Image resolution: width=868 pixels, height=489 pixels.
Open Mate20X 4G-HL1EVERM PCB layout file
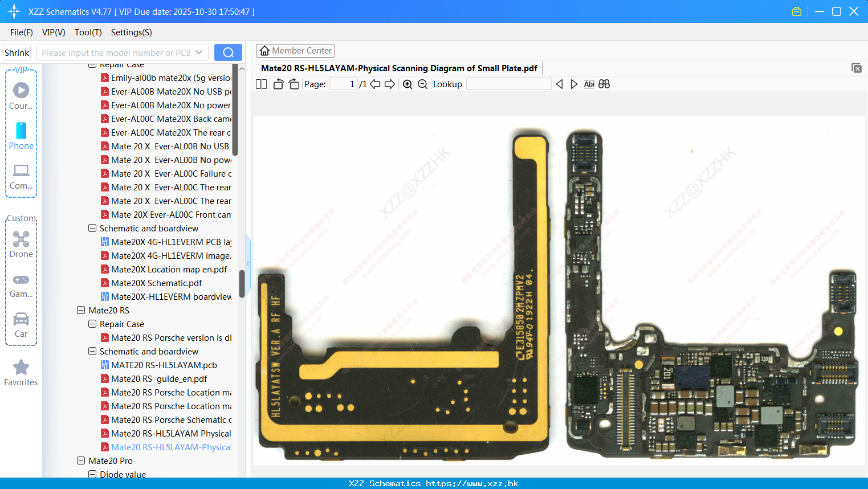coord(171,242)
